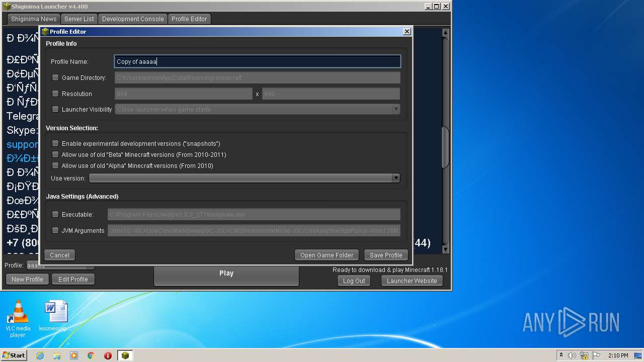
Task: Switch to the Server List tab
Action: [x=79, y=19]
